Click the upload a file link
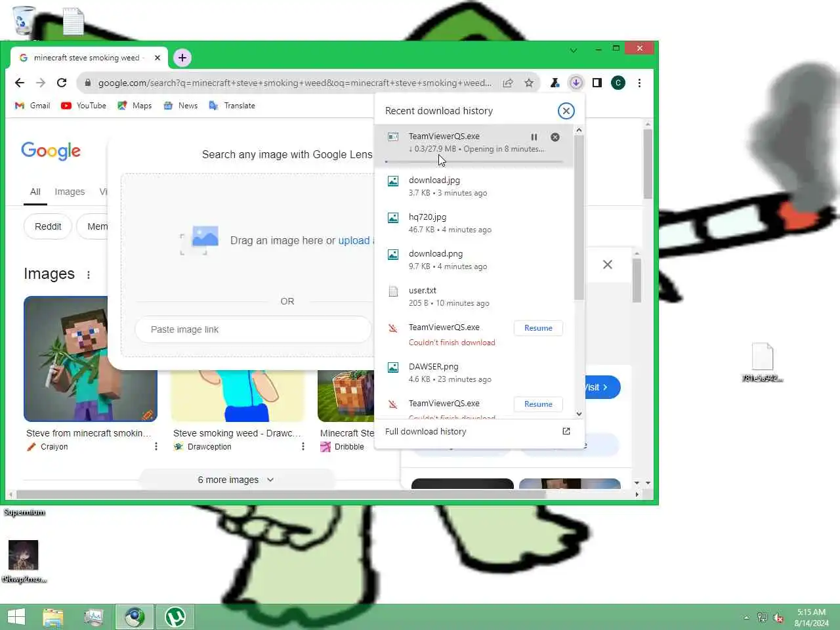This screenshot has height=630, width=840. point(356,241)
